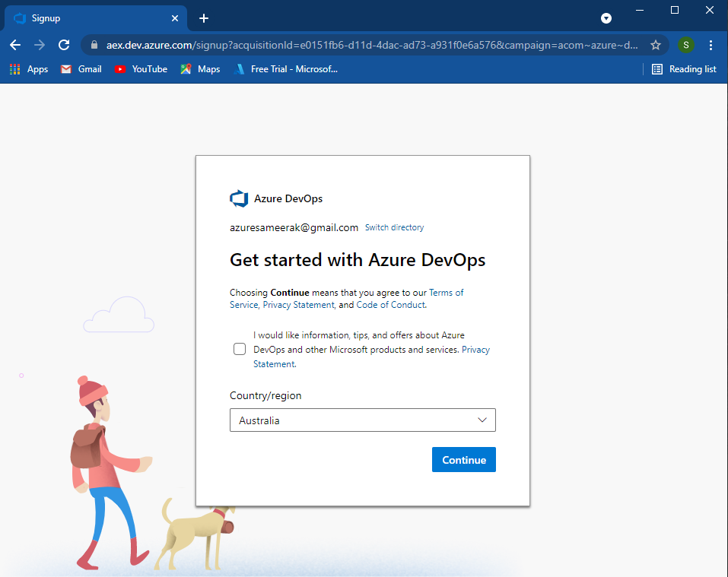Reload the signup page

click(63, 45)
